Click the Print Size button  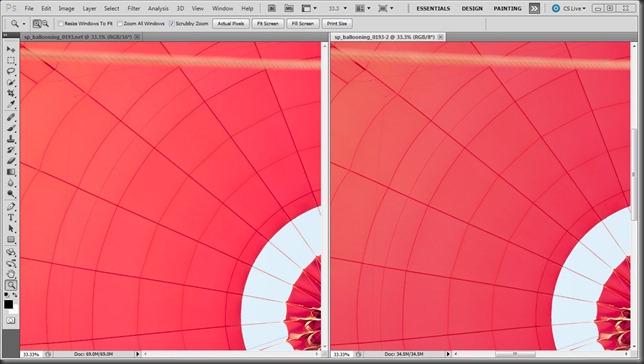tap(337, 24)
